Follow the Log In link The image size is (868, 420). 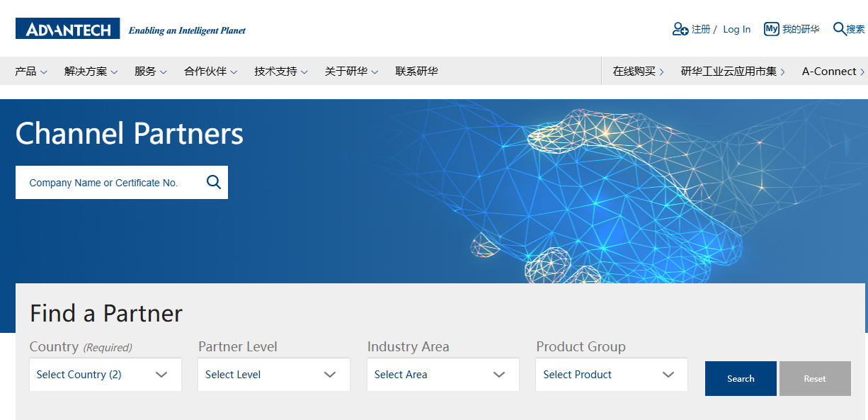(736, 29)
